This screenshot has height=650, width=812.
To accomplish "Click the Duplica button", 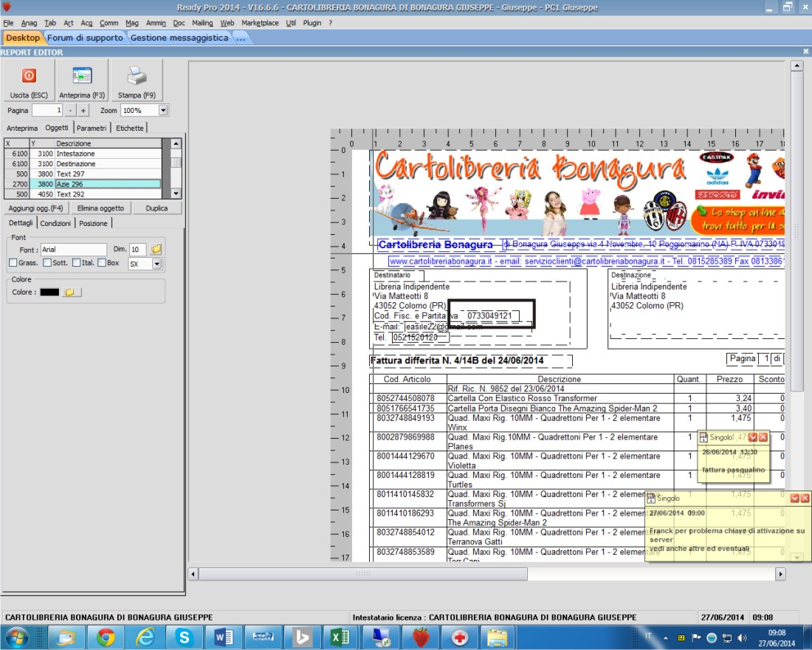I will 156,208.
